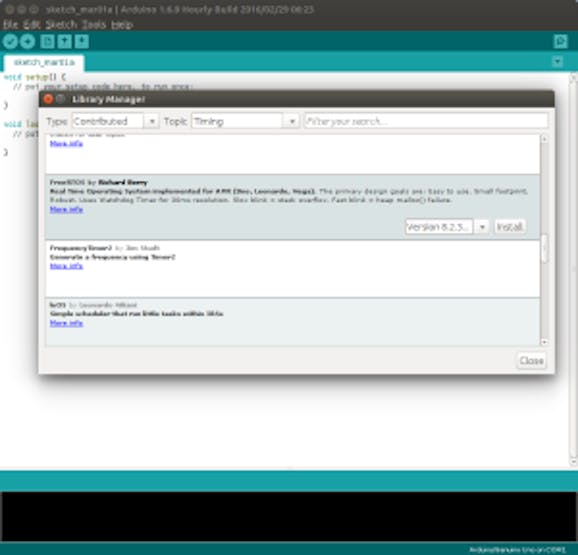Click the Upload arrow icon
Viewport: 578px width, 555px height.
point(27,41)
